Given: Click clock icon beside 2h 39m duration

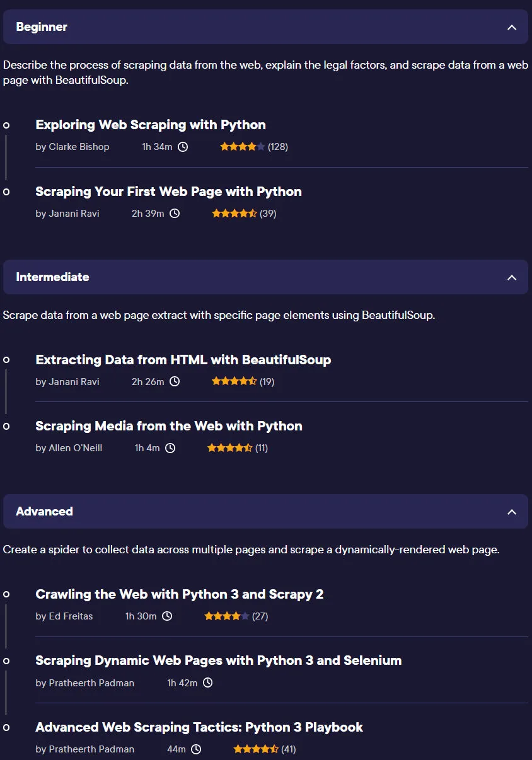Looking at the screenshot, I should click(x=175, y=214).
